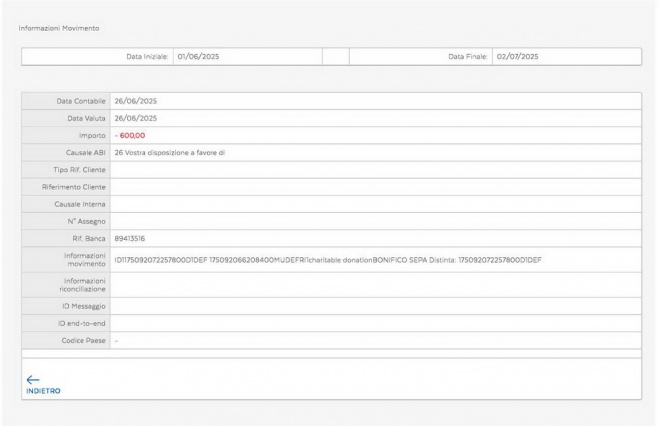Click the Data Finale label
Image resolution: width=659 pixels, height=426 pixels.
click(x=466, y=57)
